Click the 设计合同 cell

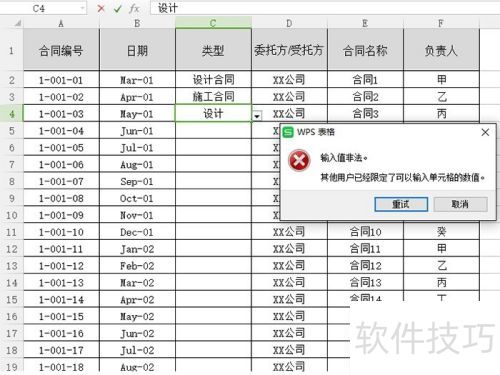213,80
